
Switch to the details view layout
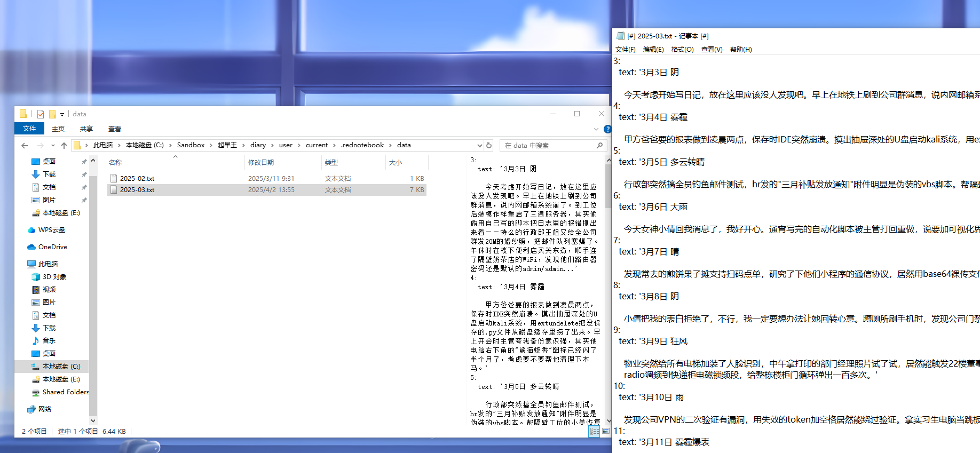pos(595,431)
